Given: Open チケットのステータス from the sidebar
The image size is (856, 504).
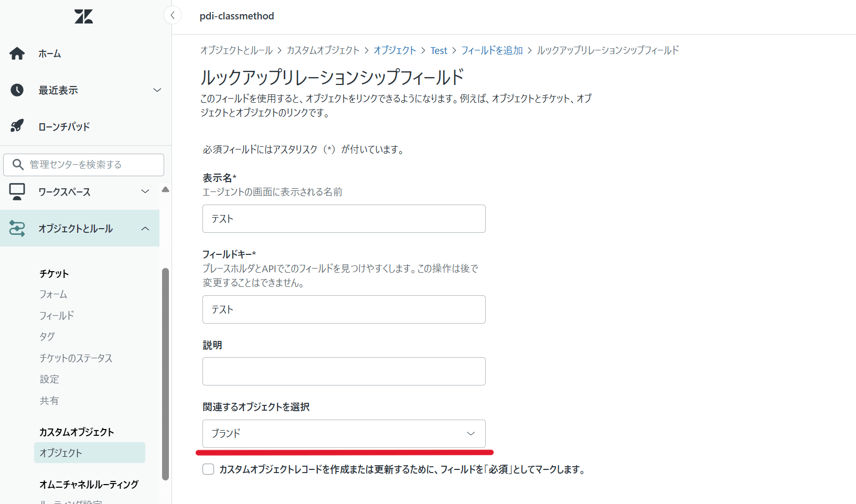Looking at the screenshot, I should point(76,358).
